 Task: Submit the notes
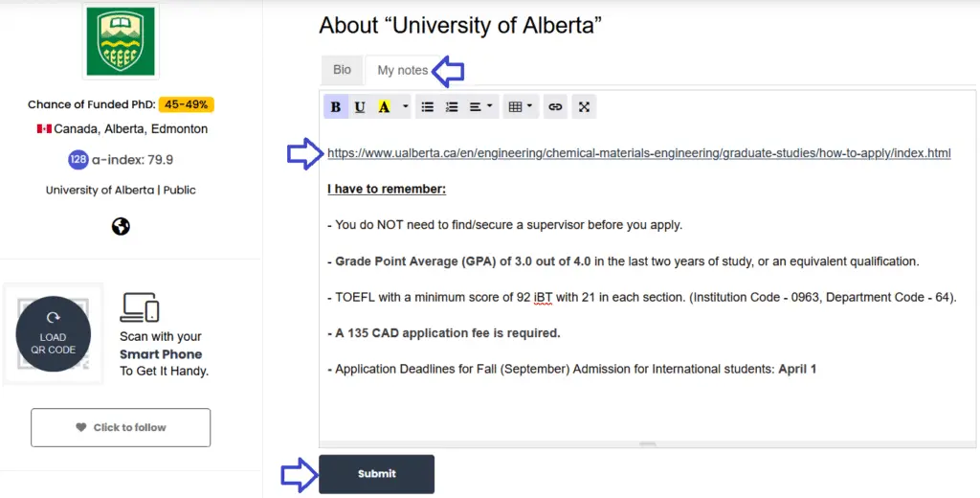(376, 474)
